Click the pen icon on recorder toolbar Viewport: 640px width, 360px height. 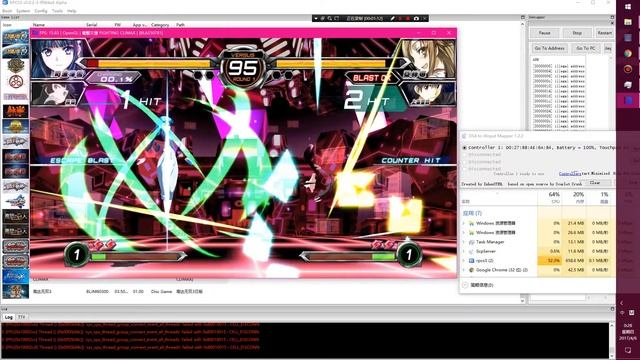coord(392,18)
